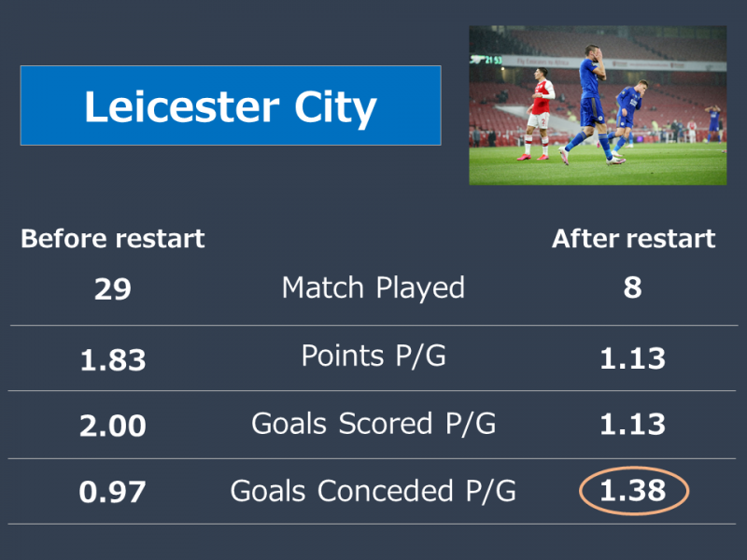Click the 29 matches before restart value
The image size is (747, 560).
(112, 288)
